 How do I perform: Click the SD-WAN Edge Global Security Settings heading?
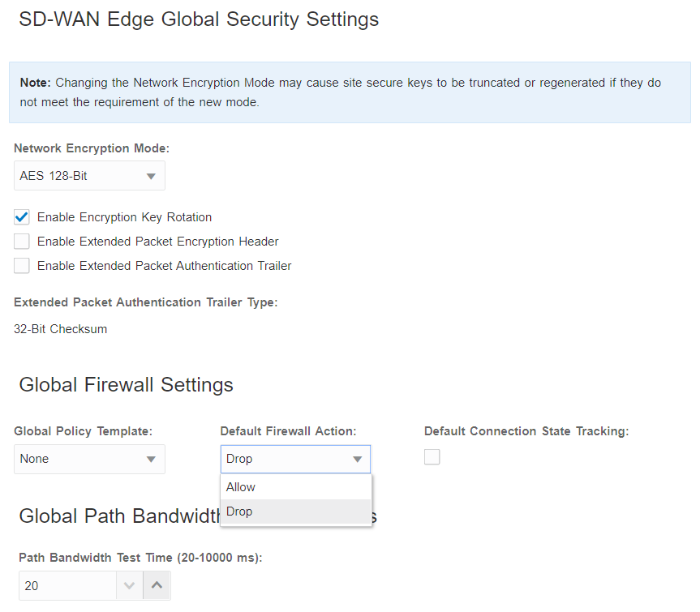pos(199,19)
